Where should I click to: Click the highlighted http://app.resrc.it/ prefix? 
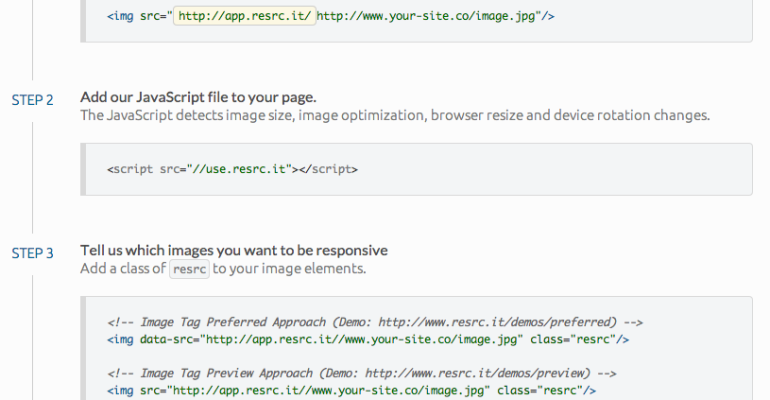pyautogui.click(x=244, y=16)
